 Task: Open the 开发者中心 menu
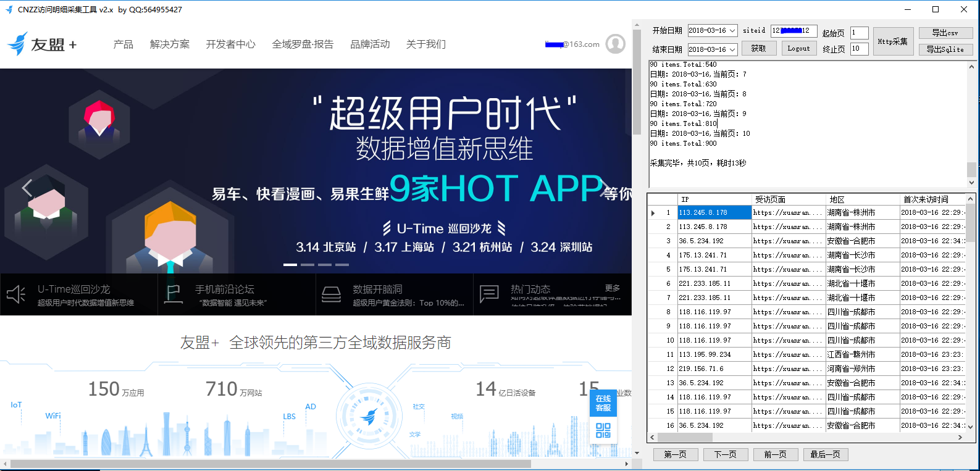pyautogui.click(x=230, y=44)
